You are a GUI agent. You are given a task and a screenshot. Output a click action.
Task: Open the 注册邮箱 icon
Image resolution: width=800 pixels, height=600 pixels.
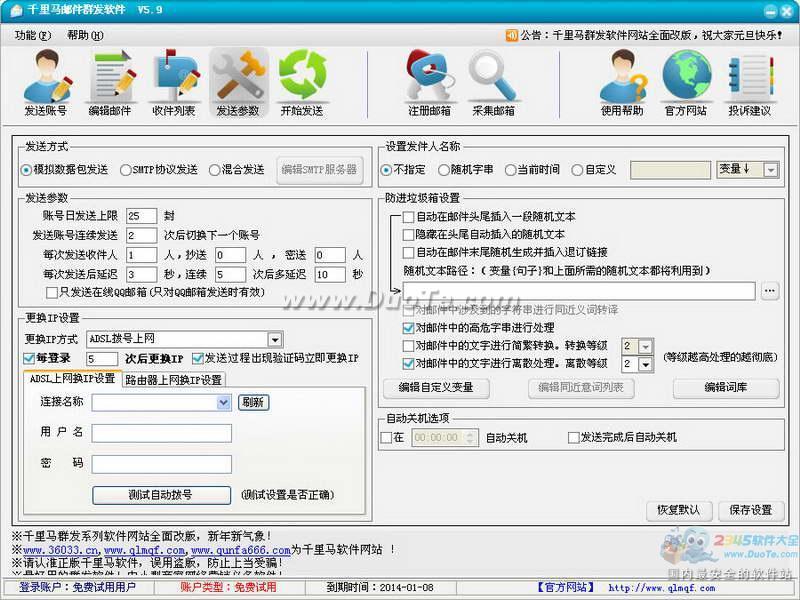point(429,82)
